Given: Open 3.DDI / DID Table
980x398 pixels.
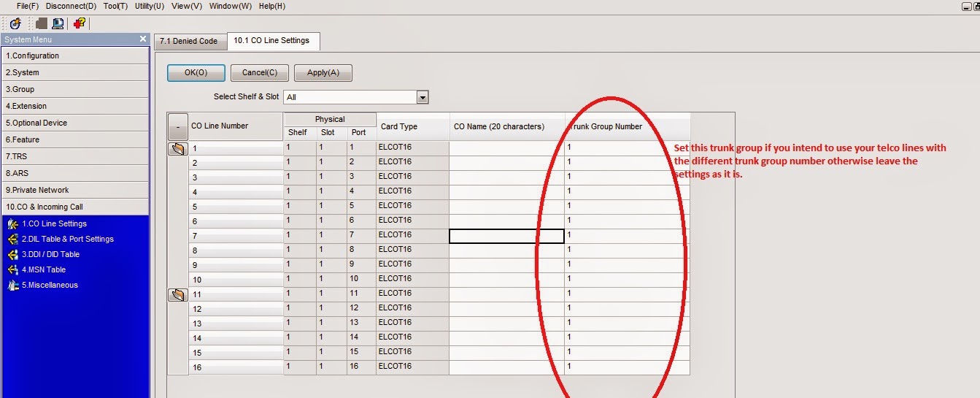Looking at the screenshot, I should coord(50,254).
